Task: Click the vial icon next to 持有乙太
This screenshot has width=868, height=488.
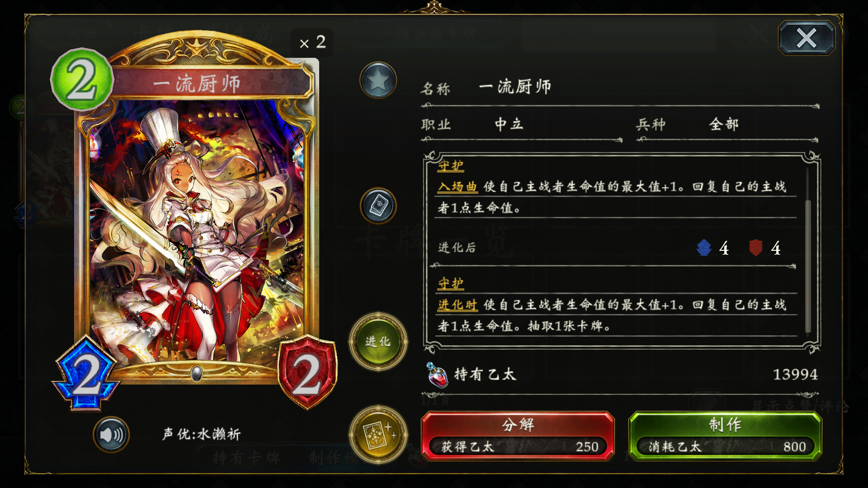Action: point(437,375)
